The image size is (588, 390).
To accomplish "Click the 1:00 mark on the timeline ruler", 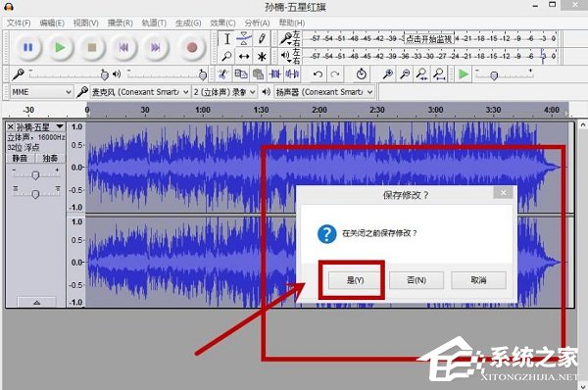I will (203, 110).
